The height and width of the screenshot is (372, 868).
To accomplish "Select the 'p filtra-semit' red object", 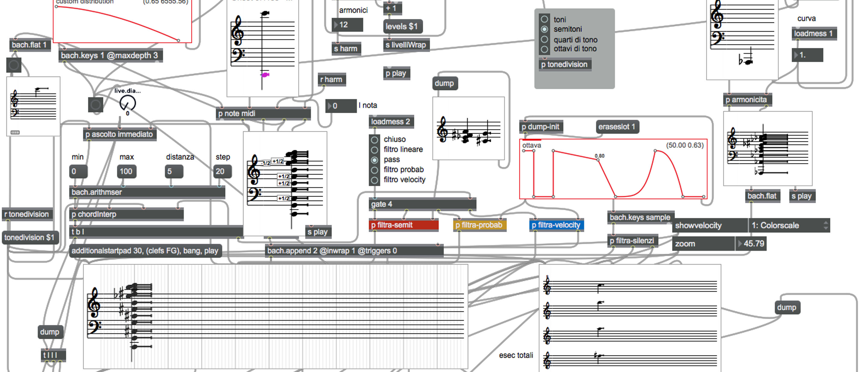I will (x=404, y=225).
